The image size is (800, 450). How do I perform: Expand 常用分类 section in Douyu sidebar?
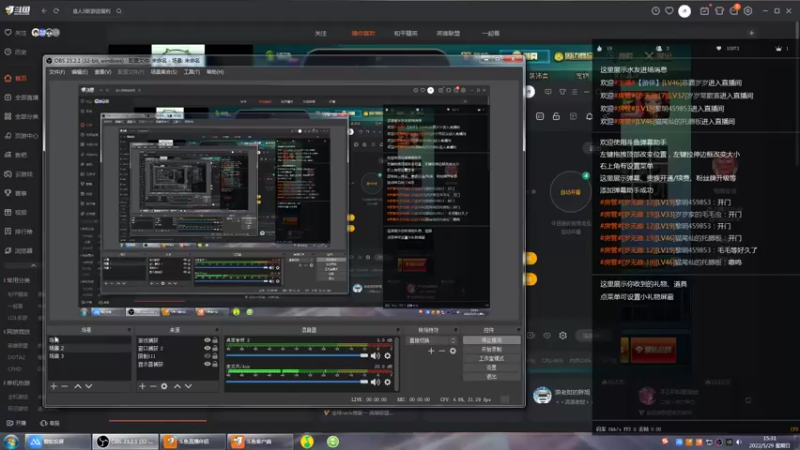(x=17, y=280)
